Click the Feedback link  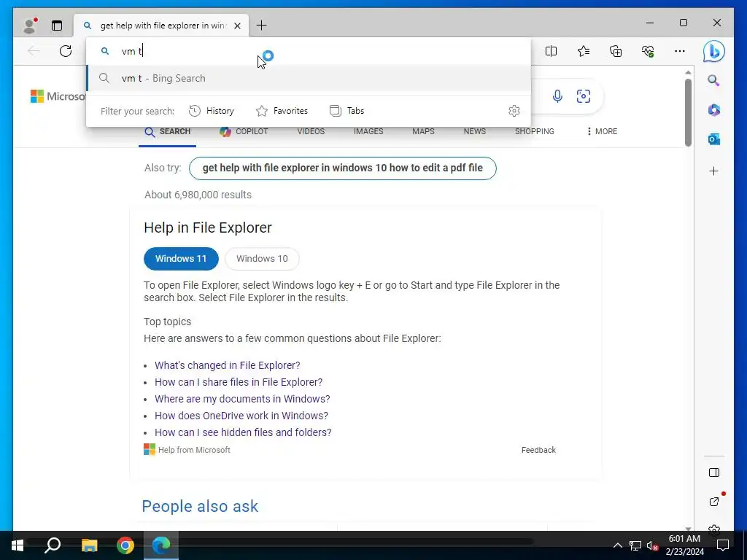point(538,450)
